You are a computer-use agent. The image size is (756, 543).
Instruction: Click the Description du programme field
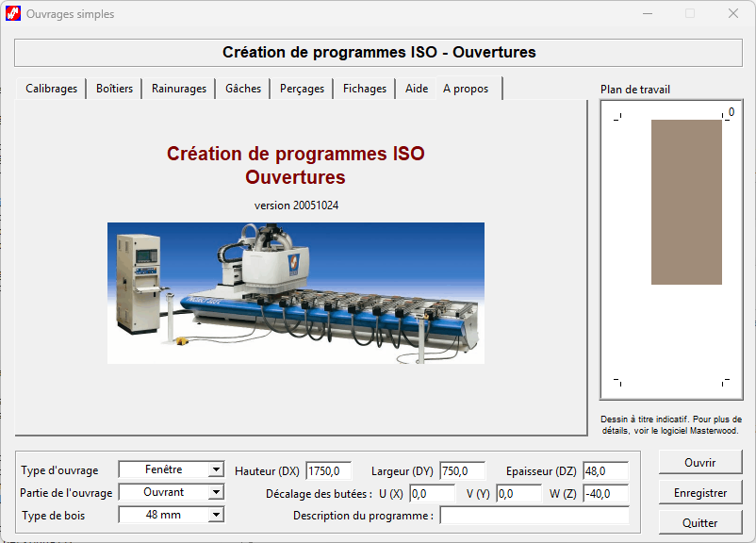pyautogui.click(x=534, y=516)
